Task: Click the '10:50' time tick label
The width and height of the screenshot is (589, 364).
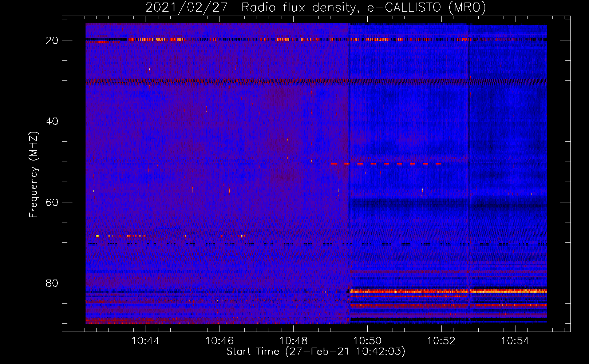Action: click(x=368, y=341)
